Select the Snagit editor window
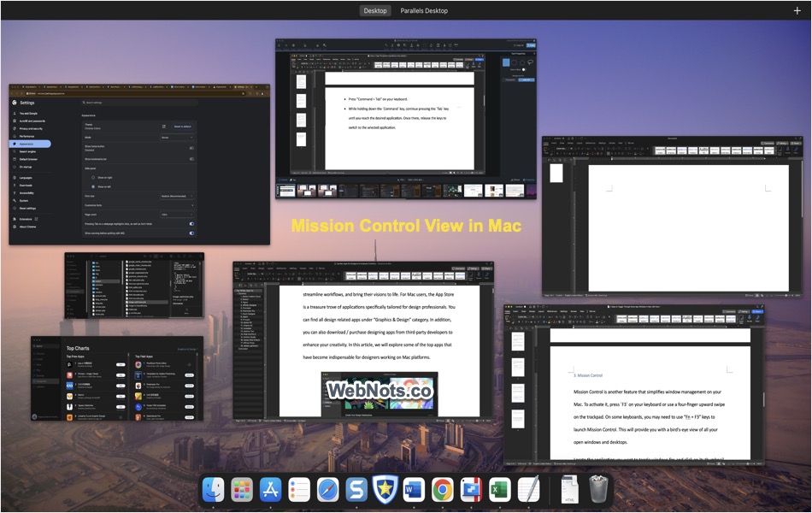This screenshot has width=812, height=513. [405, 119]
